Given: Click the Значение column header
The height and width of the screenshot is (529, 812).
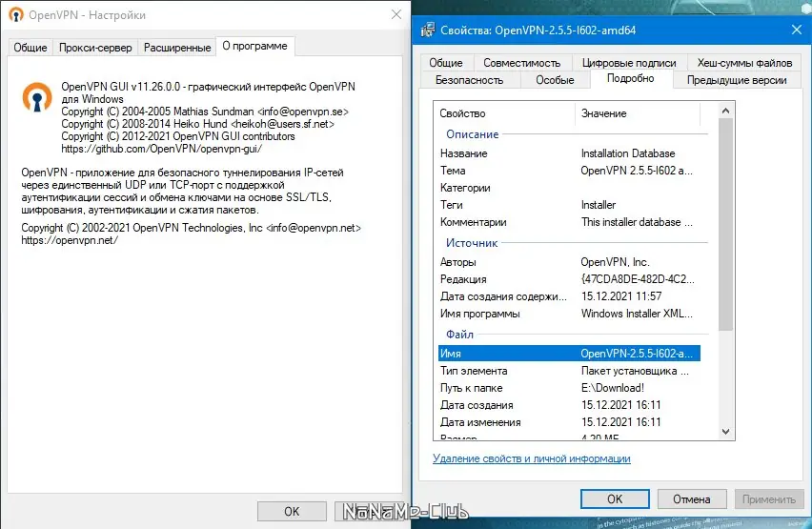Looking at the screenshot, I should [x=638, y=113].
